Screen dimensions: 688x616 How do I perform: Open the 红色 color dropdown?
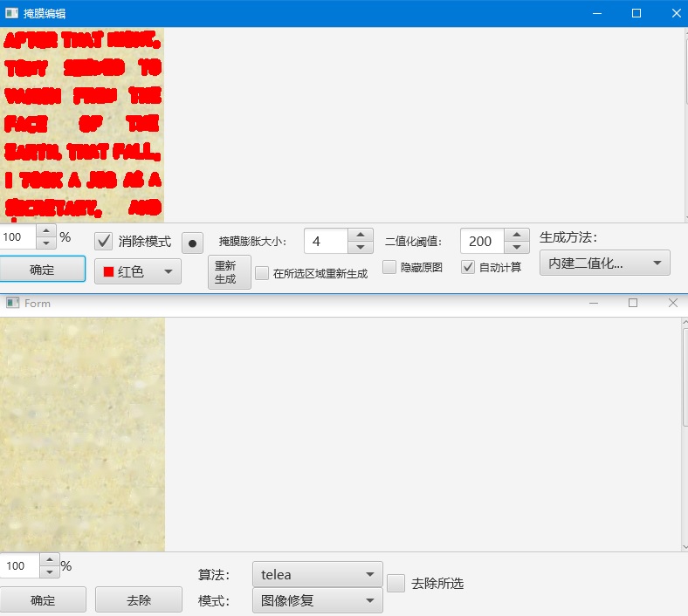[x=138, y=272]
